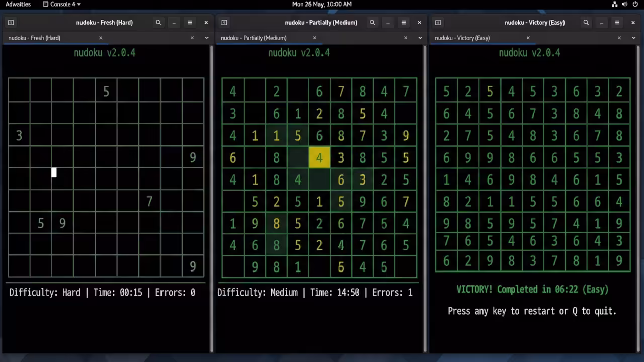Click the cell containing 7 in the Hard grid
Screen dimensions: 644x362
149,201
